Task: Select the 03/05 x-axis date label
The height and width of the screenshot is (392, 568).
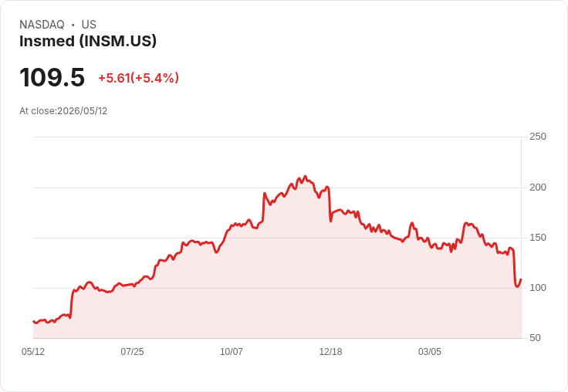Action: (430, 351)
